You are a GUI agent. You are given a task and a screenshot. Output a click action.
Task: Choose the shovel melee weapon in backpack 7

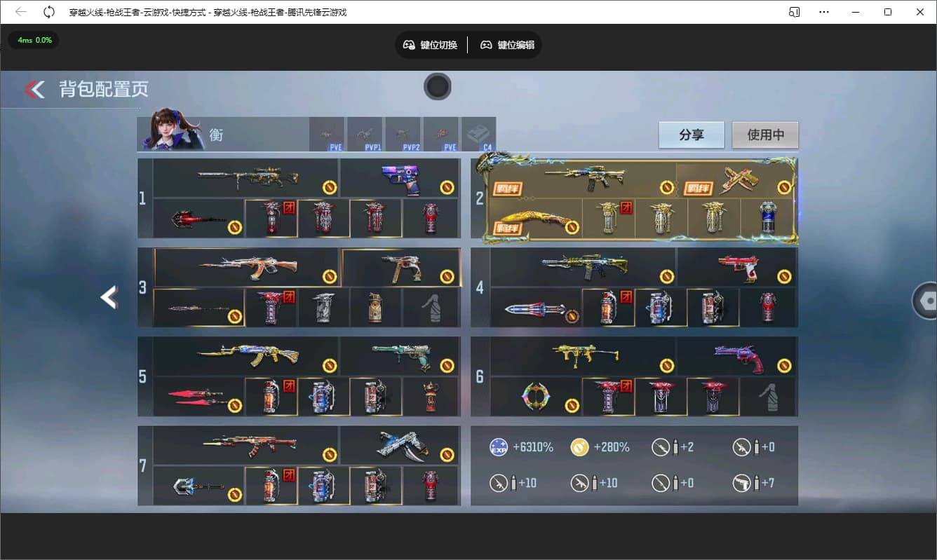coord(198,486)
